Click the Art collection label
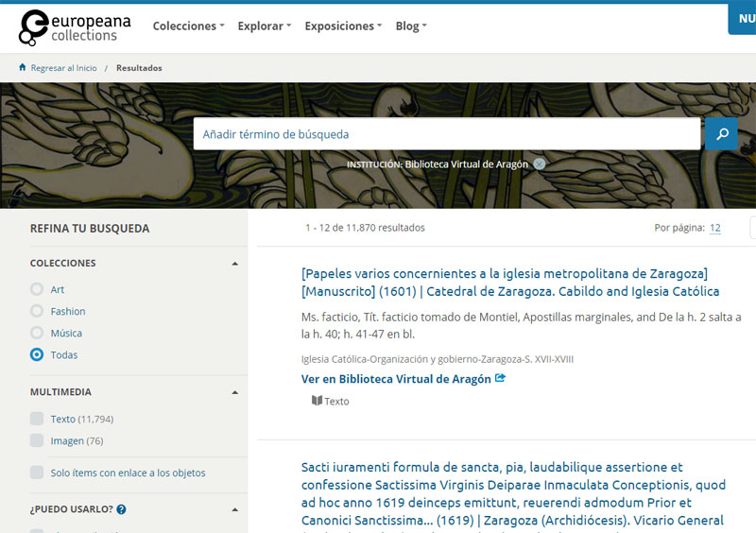Image resolution: width=756 pixels, height=533 pixels. (58, 289)
